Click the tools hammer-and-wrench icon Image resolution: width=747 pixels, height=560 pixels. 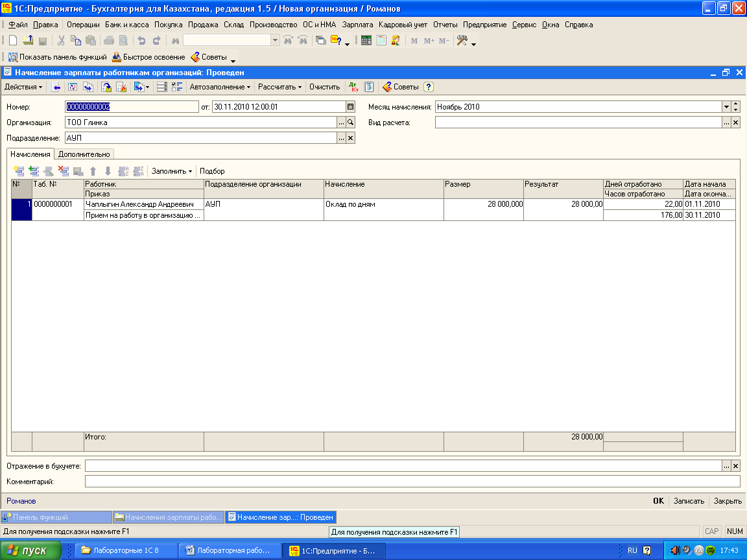pos(462,41)
